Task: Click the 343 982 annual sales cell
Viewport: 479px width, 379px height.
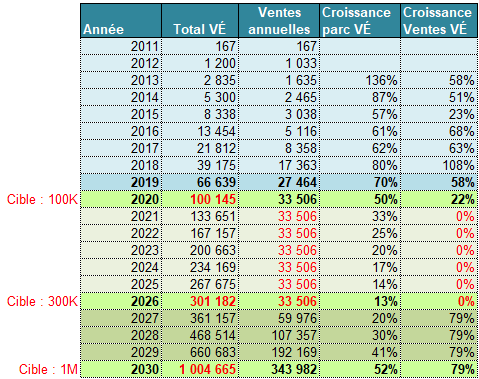Action: pyautogui.click(x=279, y=369)
